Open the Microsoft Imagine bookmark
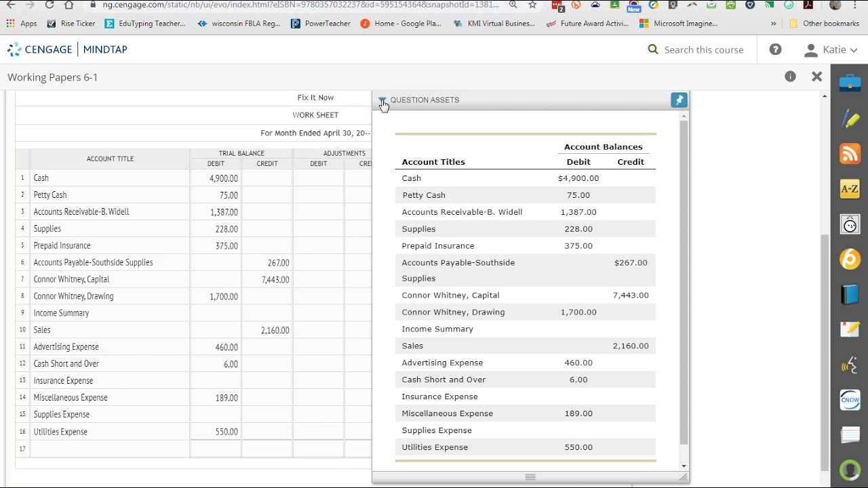The image size is (868, 488). click(x=679, y=23)
